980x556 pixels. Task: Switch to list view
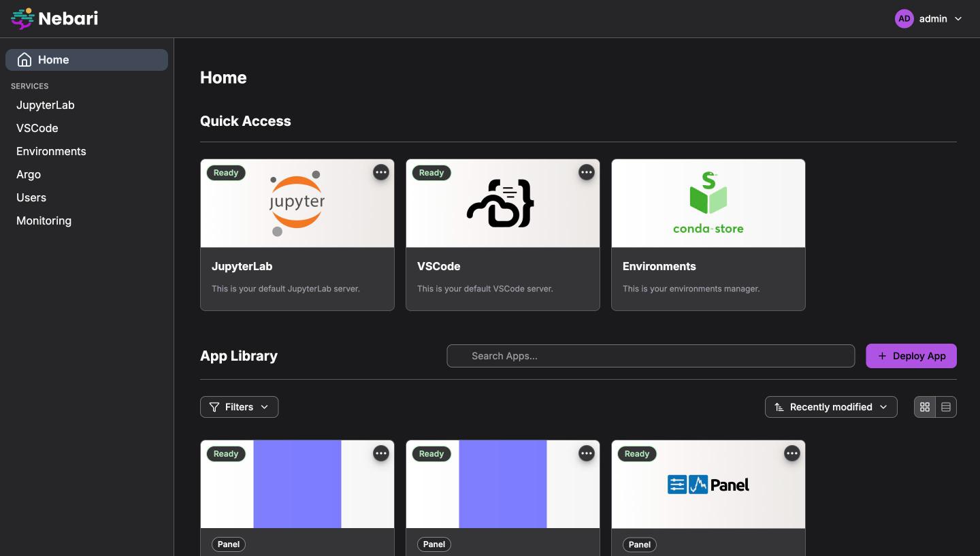point(946,407)
